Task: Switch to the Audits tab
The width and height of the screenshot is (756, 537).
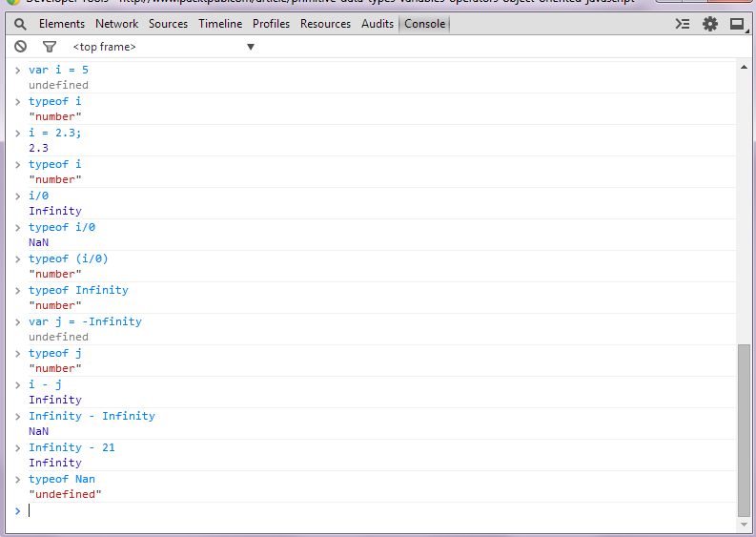Action: click(x=378, y=24)
